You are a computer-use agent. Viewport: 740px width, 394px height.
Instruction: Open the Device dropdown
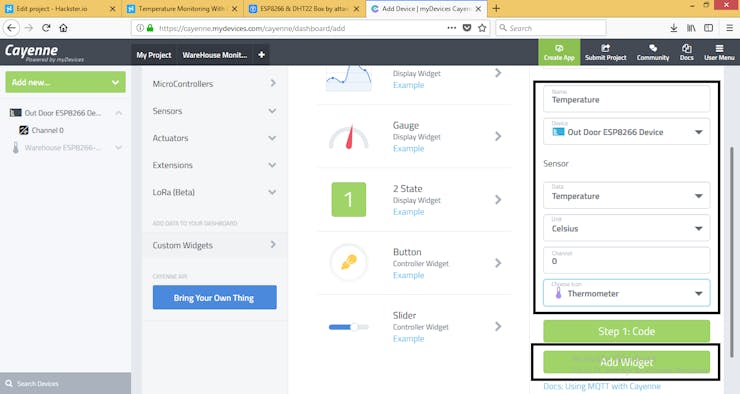[626, 131]
